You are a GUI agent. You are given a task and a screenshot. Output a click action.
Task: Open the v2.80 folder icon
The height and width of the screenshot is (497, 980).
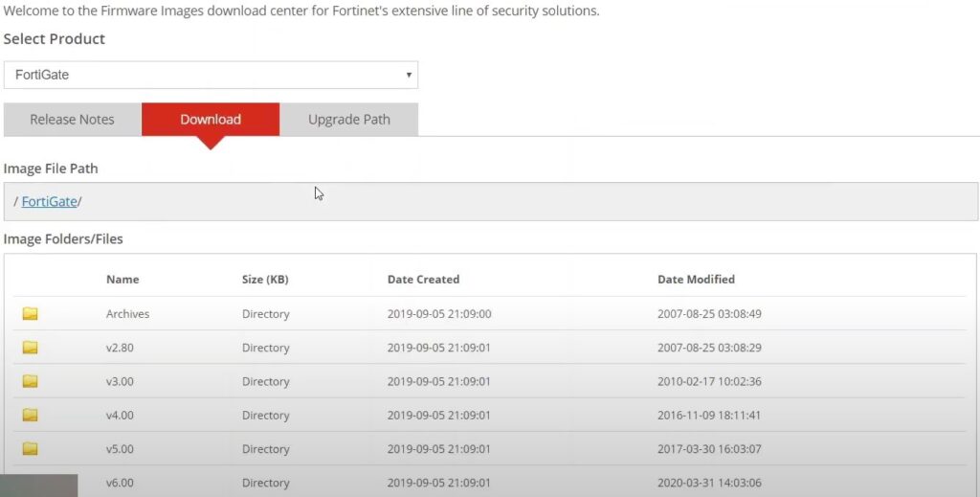point(30,347)
